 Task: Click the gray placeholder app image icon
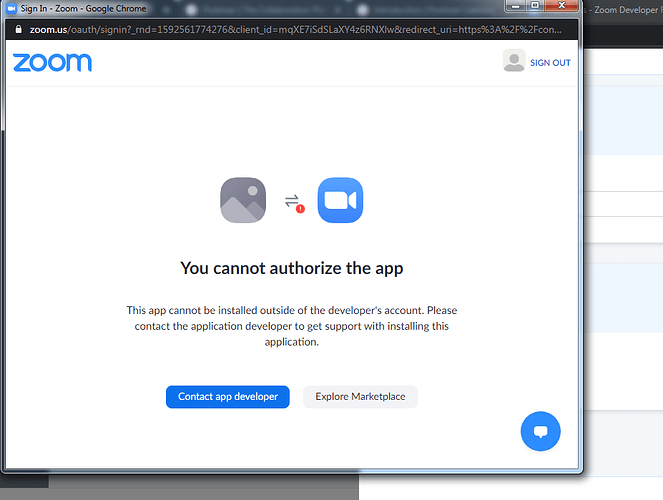coord(243,200)
